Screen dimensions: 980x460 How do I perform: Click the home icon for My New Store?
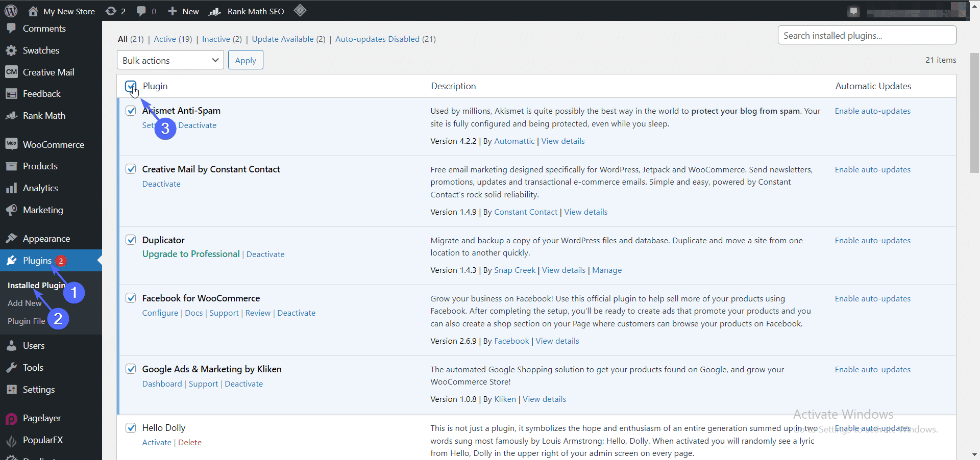[33, 11]
